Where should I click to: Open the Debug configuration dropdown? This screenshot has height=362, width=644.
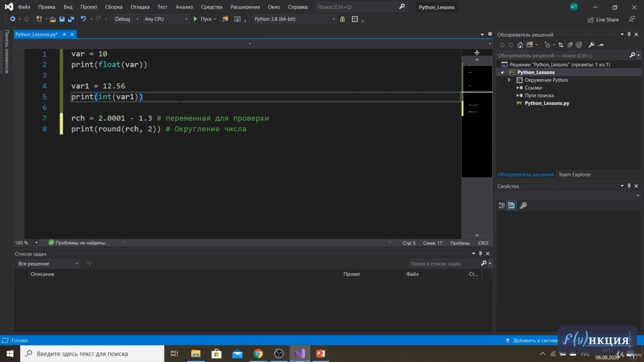click(126, 19)
